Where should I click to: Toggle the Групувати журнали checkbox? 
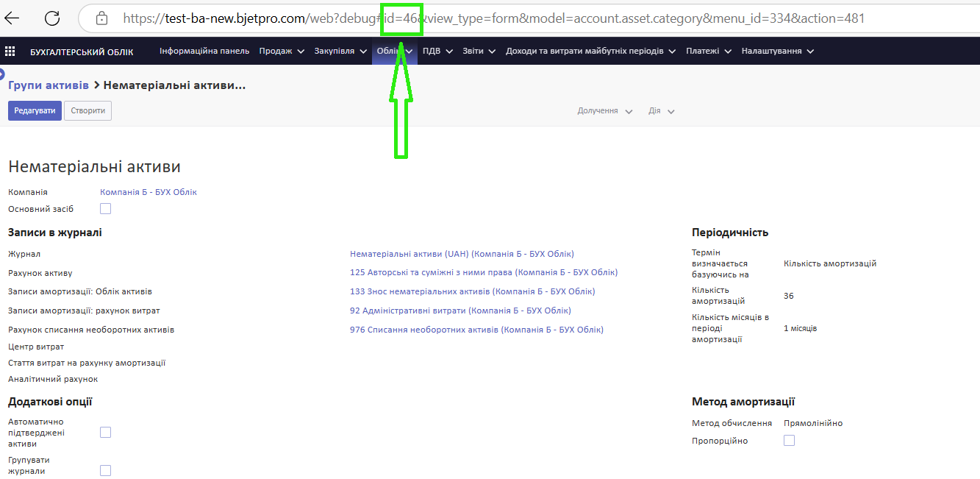click(x=105, y=471)
